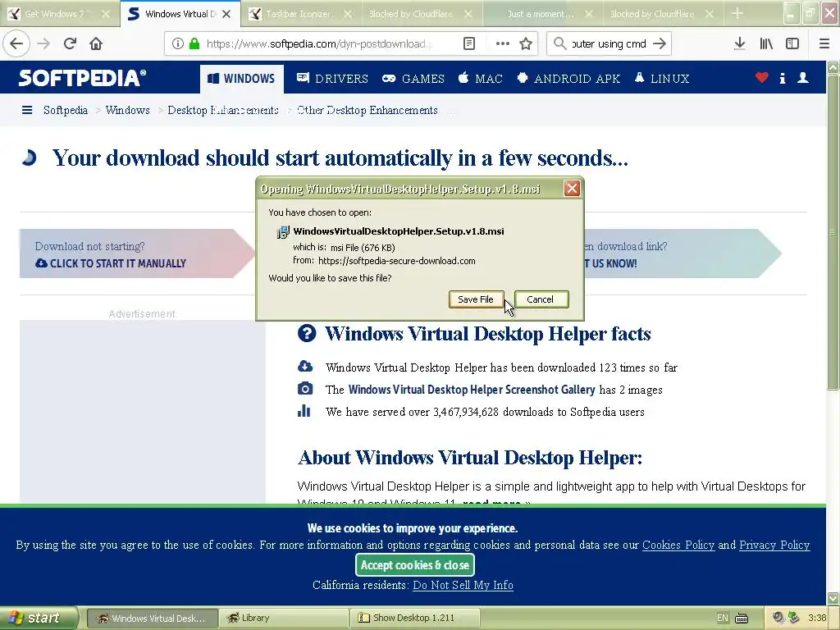Open the Games section
Image resolution: width=840 pixels, height=630 pixels.
(413, 79)
